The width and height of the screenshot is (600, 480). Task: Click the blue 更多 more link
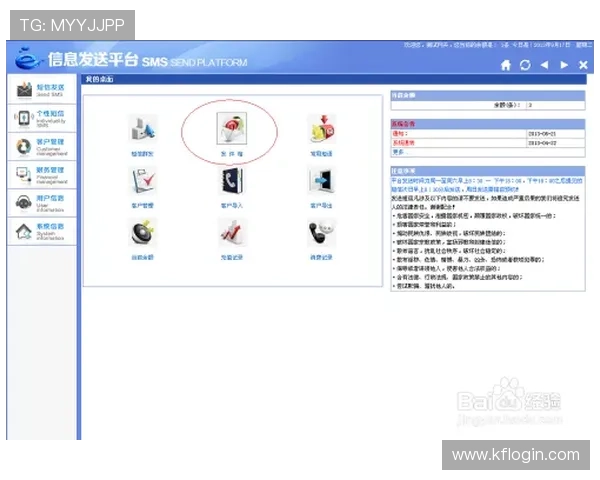pos(398,152)
